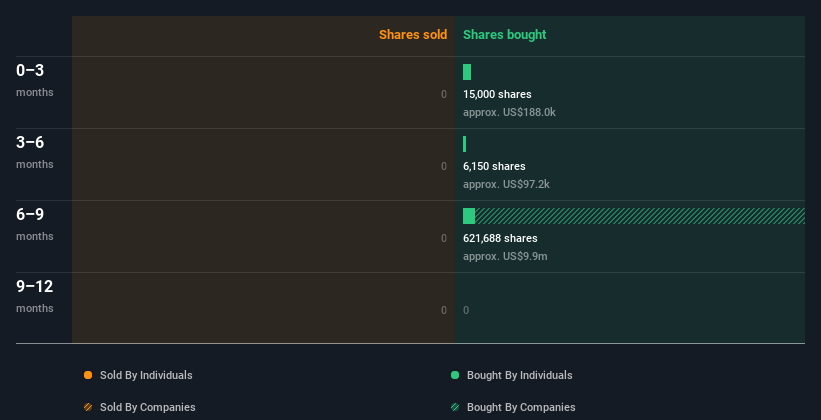Click the hatched Bought By Companies legend icon
This screenshot has width=821, height=420.
coord(455,407)
